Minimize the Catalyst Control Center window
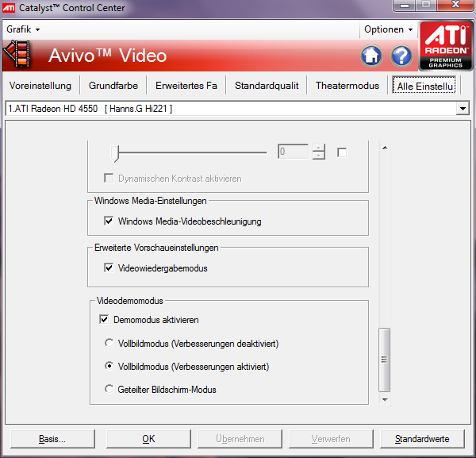The width and height of the screenshot is (476, 458). coord(405,6)
